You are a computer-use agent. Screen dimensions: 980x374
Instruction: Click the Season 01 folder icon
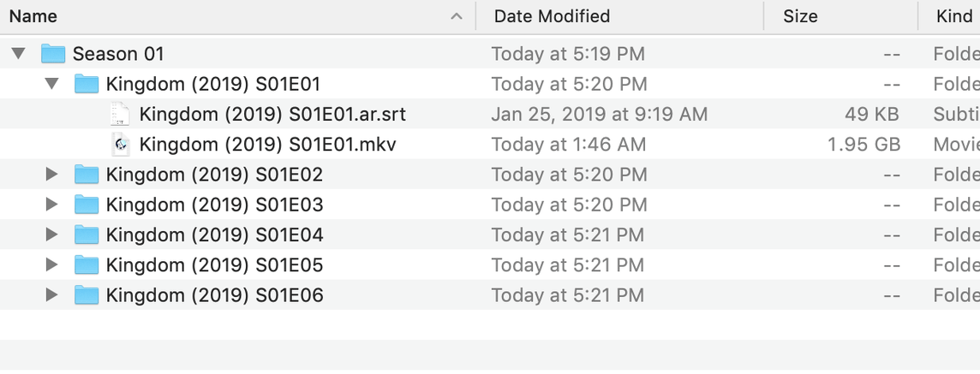click(x=53, y=54)
